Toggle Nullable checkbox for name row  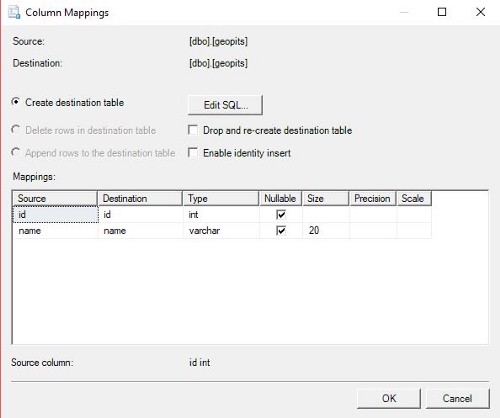pyautogui.click(x=281, y=230)
